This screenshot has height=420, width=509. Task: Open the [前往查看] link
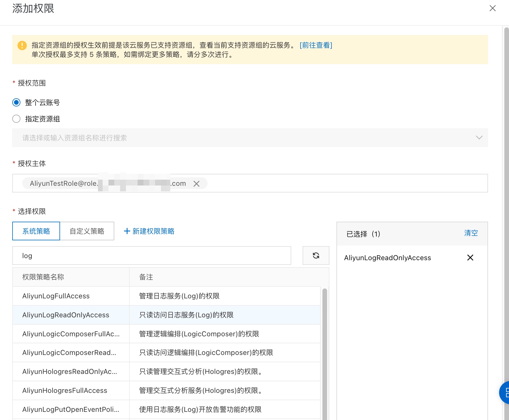click(316, 45)
